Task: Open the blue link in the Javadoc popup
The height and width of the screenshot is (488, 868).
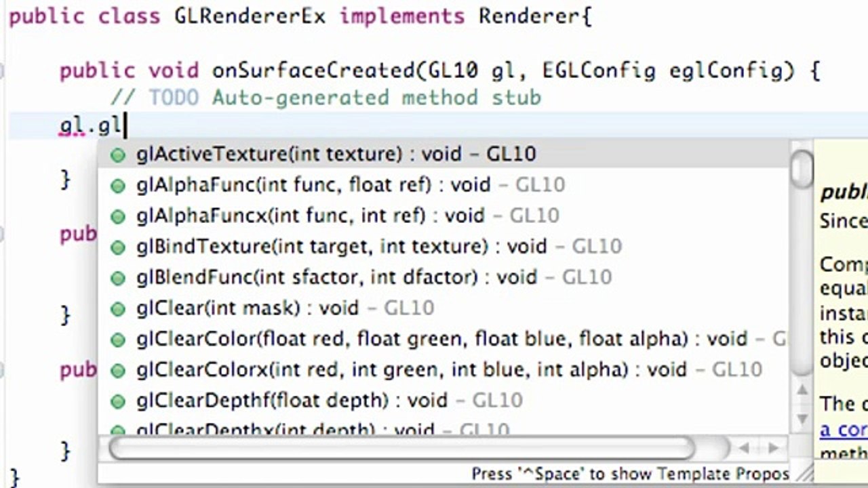Action: [x=844, y=430]
